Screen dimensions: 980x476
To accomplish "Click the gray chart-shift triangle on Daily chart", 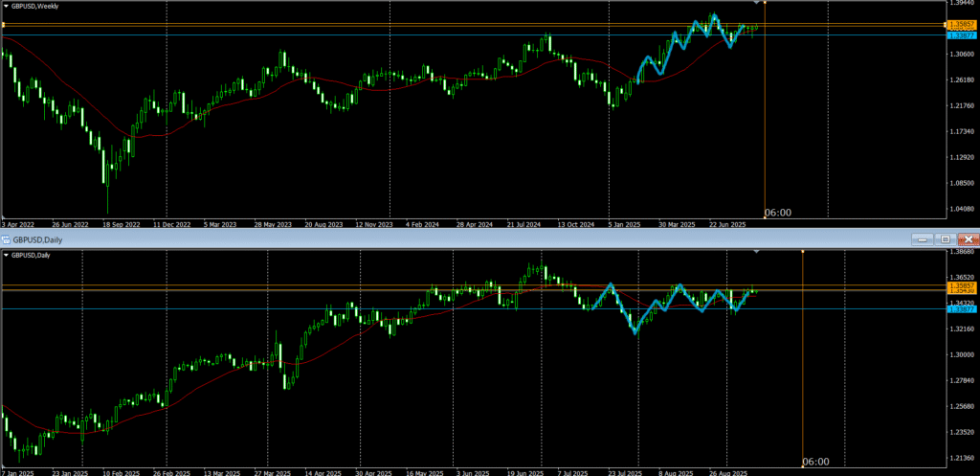I will pyautogui.click(x=757, y=252).
